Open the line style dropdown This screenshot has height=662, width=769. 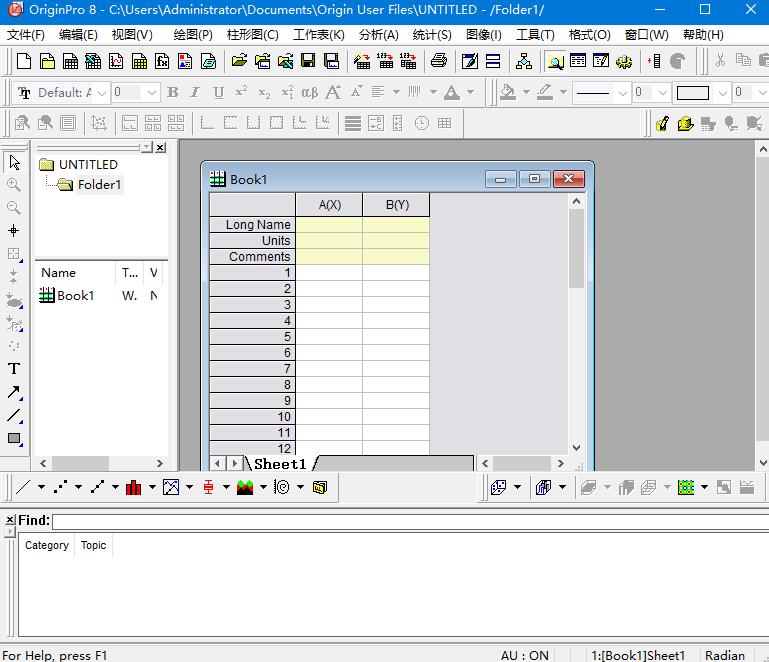[x=623, y=93]
